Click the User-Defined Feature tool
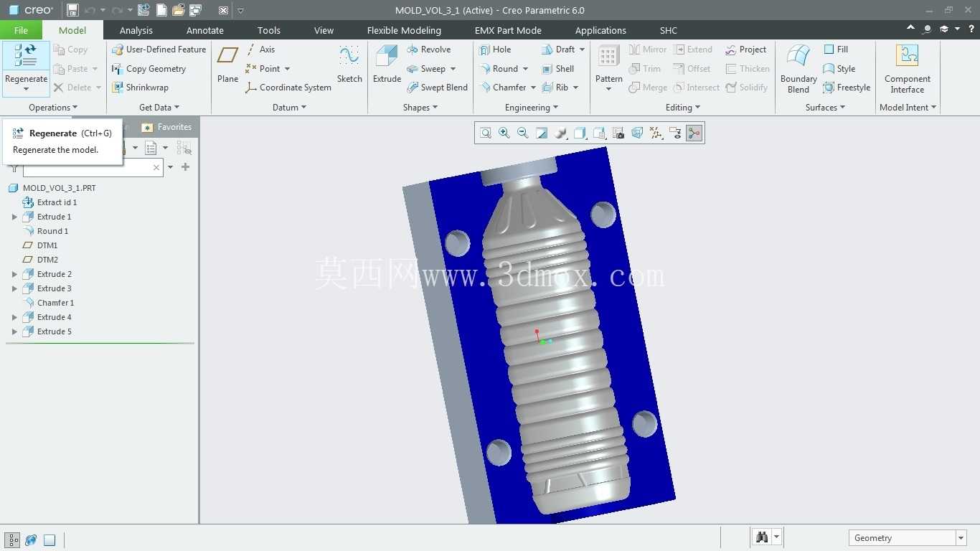Image resolution: width=980 pixels, height=551 pixels. pos(159,50)
